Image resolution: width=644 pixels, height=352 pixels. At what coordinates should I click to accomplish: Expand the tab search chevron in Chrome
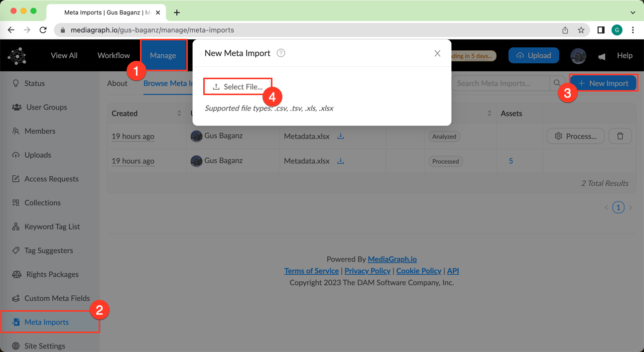(x=633, y=12)
